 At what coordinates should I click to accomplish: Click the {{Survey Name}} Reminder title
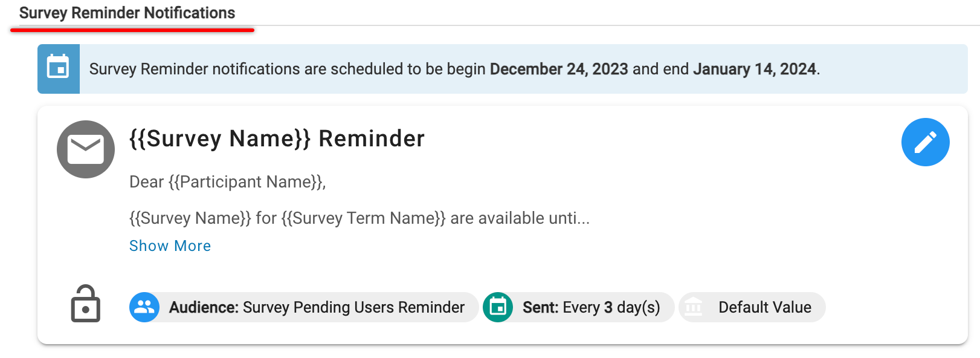pyautogui.click(x=277, y=138)
